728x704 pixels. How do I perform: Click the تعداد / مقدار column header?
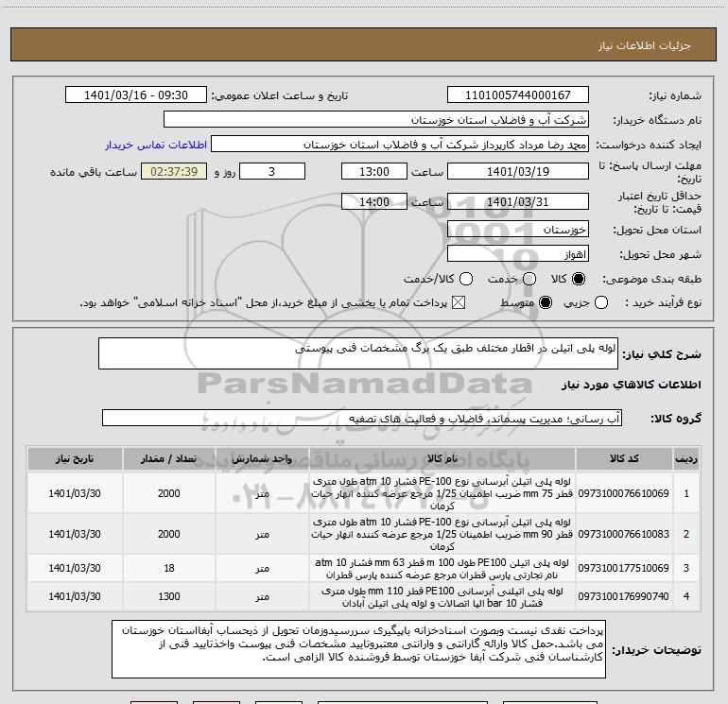tap(169, 459)
